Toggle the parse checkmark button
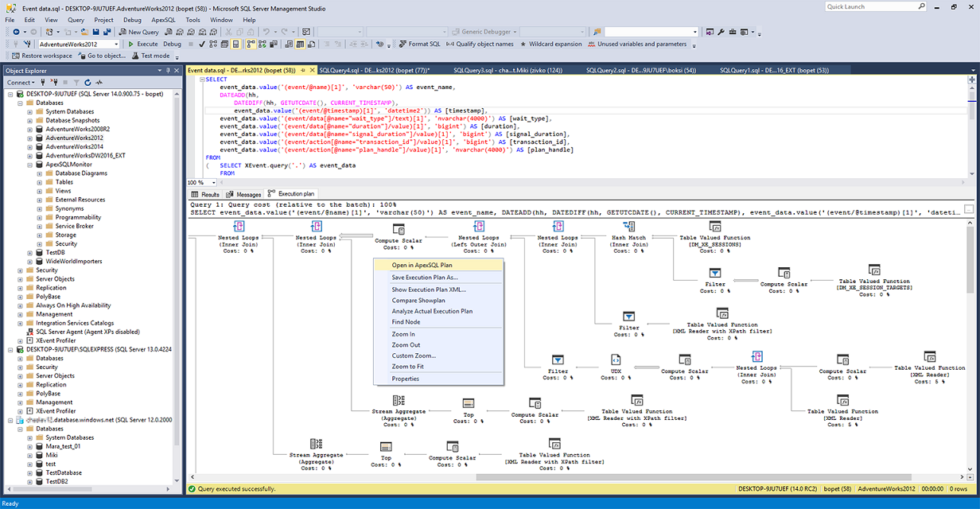 202,45
